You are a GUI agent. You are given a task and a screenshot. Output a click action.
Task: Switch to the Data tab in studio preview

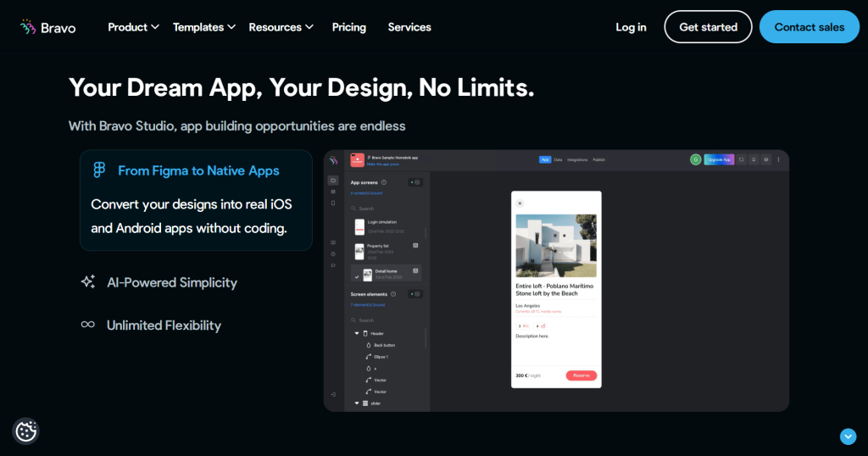coord(558,159)
